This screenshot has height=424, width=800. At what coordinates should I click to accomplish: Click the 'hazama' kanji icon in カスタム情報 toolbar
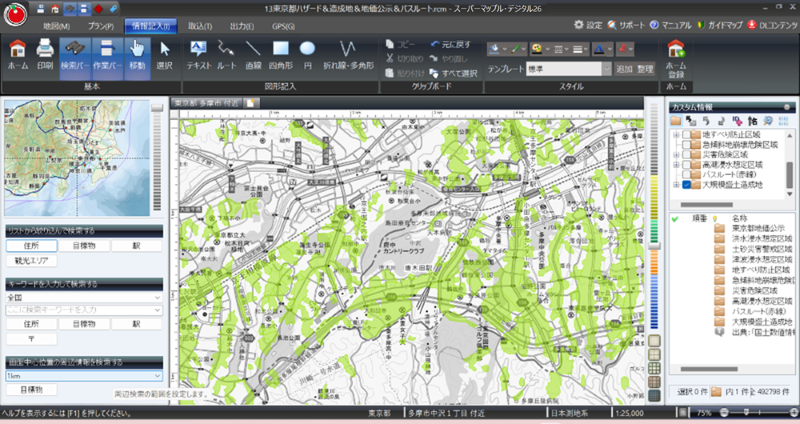point(753,121)
